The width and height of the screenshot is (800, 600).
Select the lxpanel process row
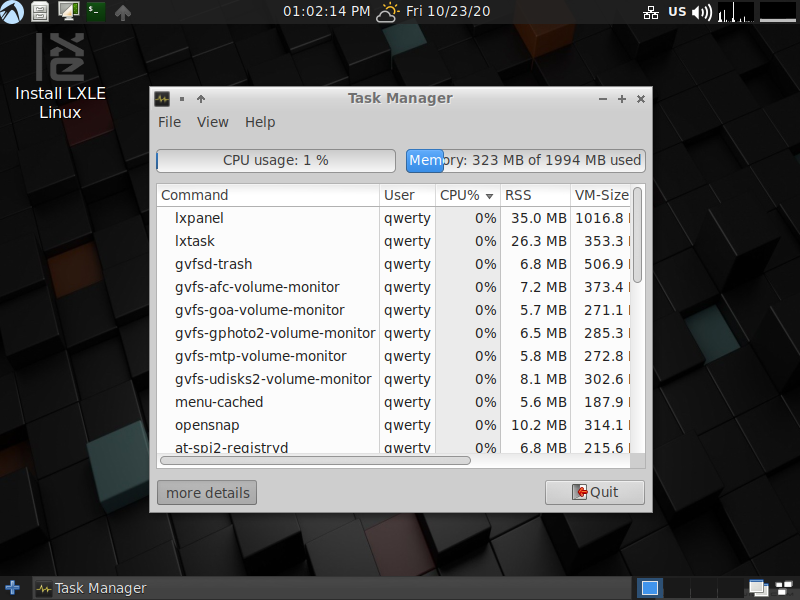coord(393,218)
